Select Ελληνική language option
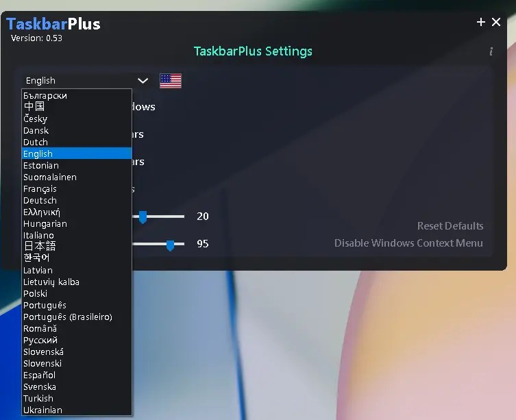 [x=77, y=212]
